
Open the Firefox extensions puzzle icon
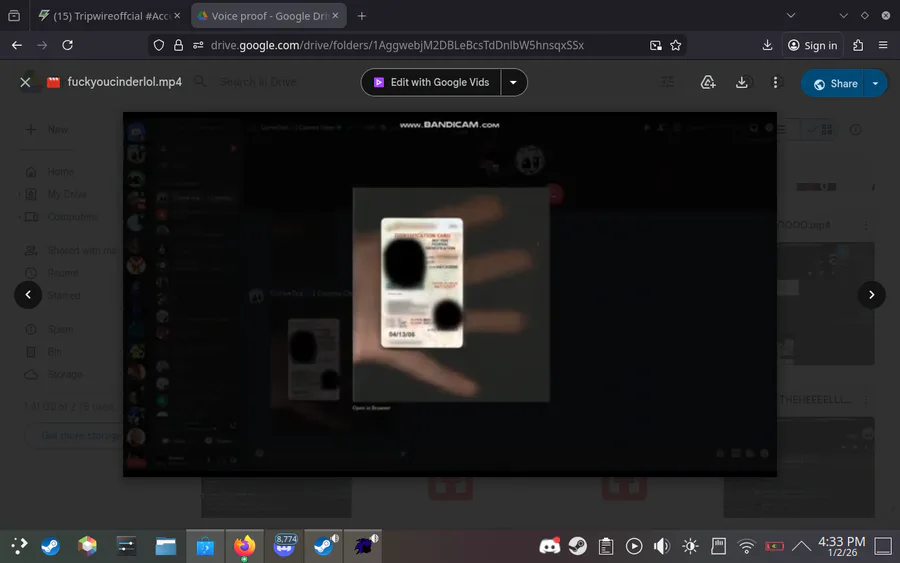(x=858, y=45)
